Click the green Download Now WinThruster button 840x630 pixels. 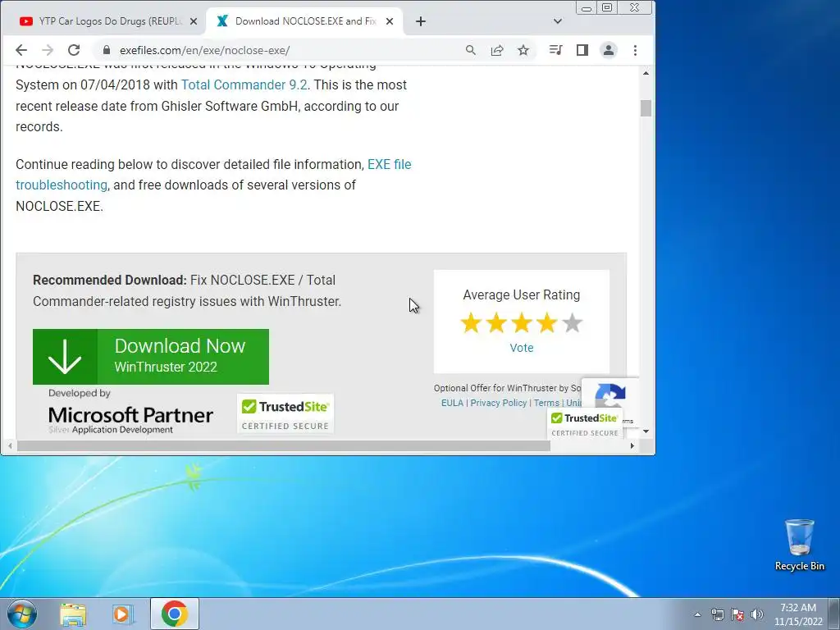(x=151, y=357)
